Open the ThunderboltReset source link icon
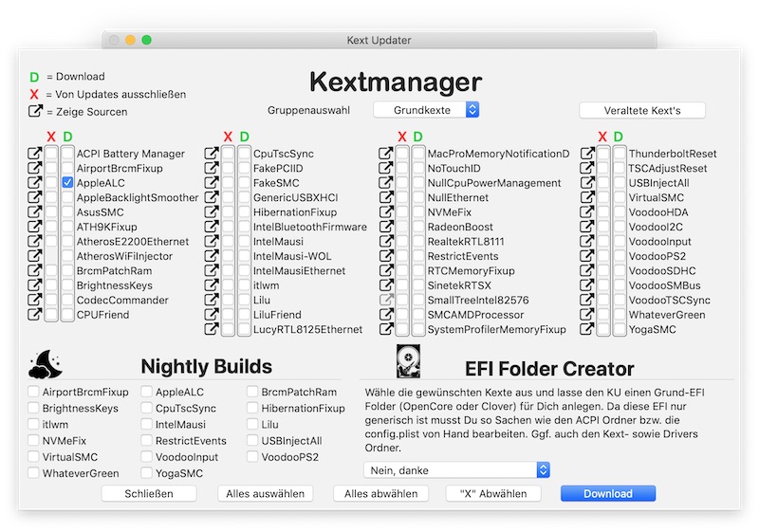 (587, 154)
